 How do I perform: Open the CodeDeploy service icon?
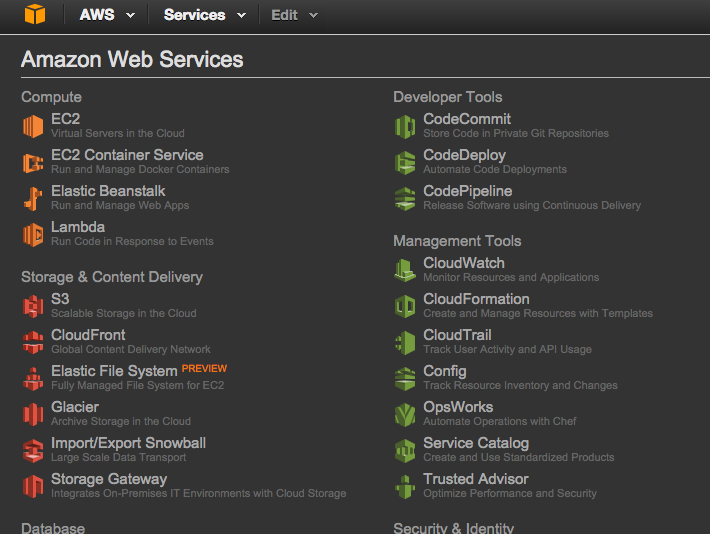click(x=405, y=162)
